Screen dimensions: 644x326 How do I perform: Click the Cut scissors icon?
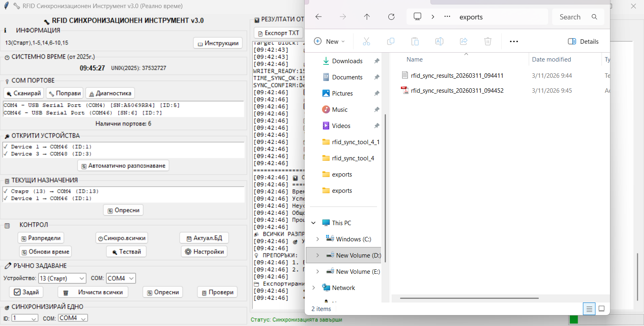tap(366, 41)
